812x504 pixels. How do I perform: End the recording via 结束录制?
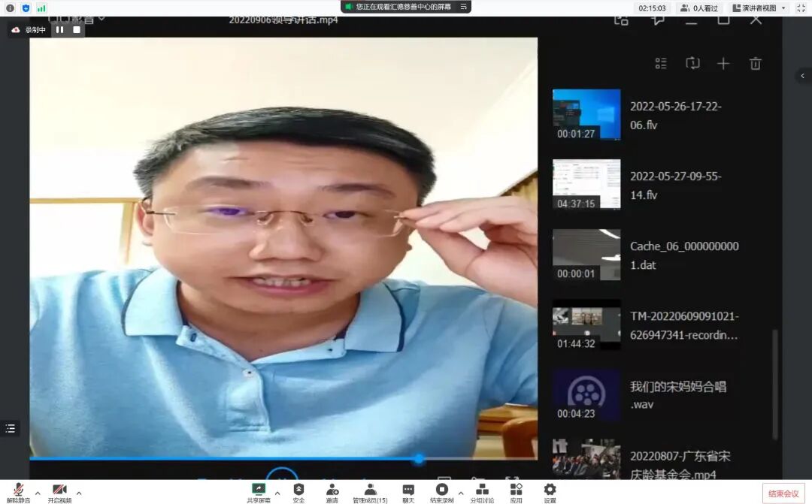click(443, 490)
